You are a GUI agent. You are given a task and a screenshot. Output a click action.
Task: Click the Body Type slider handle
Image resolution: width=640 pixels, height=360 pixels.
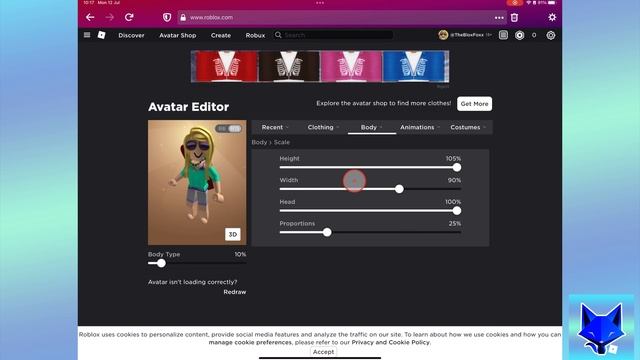point(161,263)
